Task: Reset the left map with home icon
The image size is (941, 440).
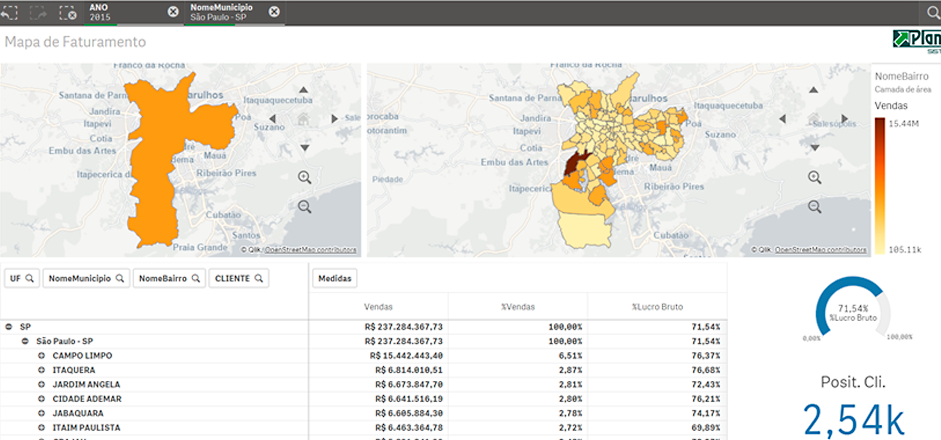Action: click(x=305, y=118)
